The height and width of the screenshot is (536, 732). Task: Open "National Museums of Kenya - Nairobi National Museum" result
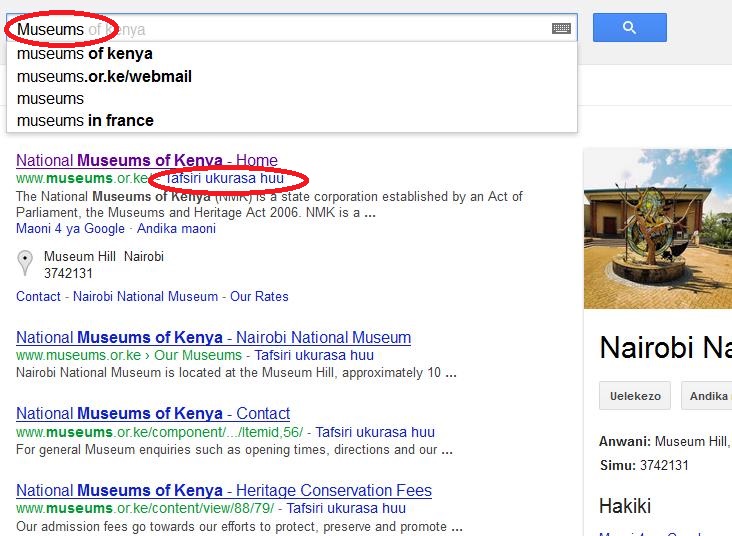tap(213, 337)
